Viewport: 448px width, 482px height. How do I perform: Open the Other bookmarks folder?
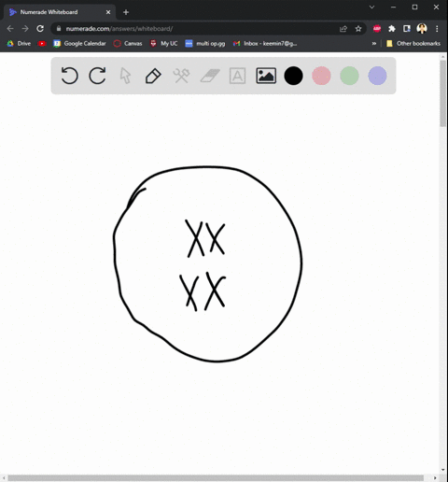(413, 44)
